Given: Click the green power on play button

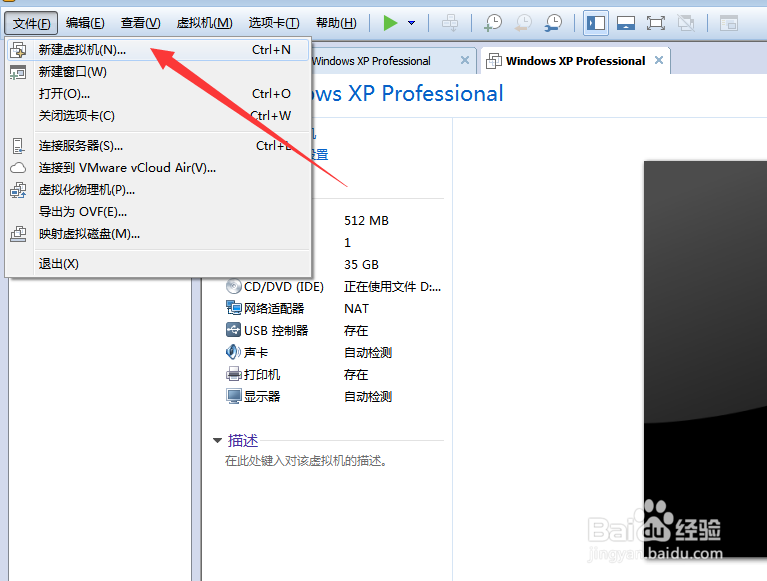Looking at the screenshot, I should click(390, 23).
